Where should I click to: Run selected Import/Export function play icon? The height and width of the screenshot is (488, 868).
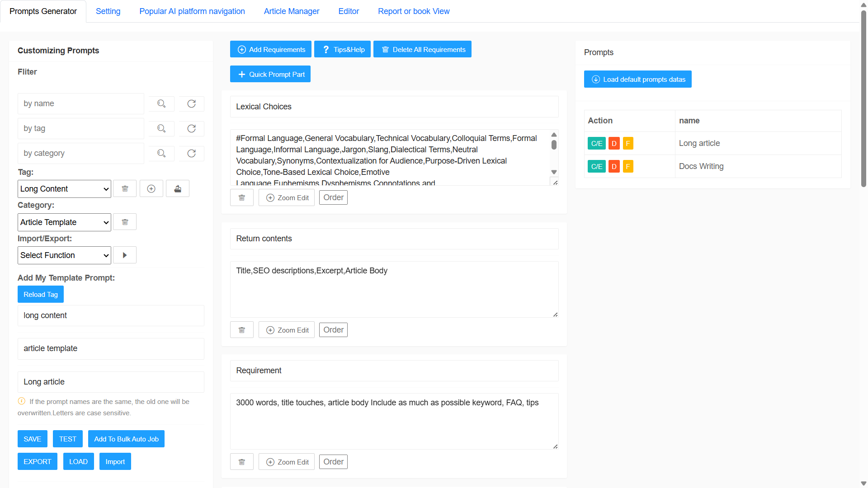125,255
